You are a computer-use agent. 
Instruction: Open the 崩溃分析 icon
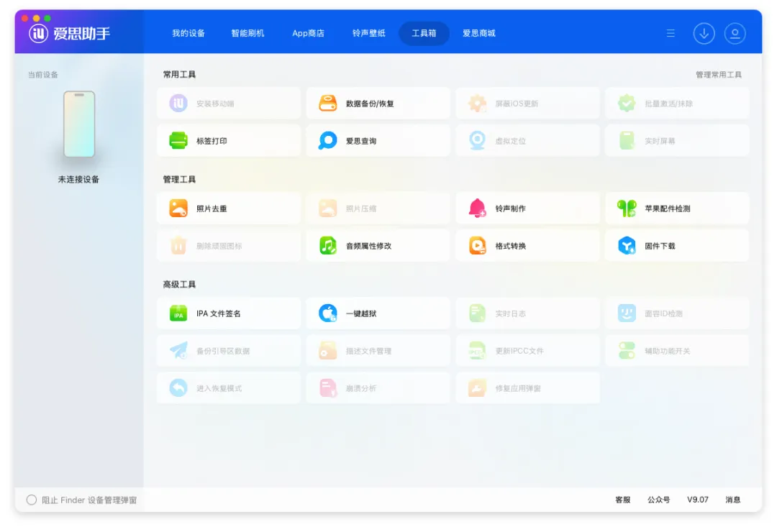tap(327, 387)
